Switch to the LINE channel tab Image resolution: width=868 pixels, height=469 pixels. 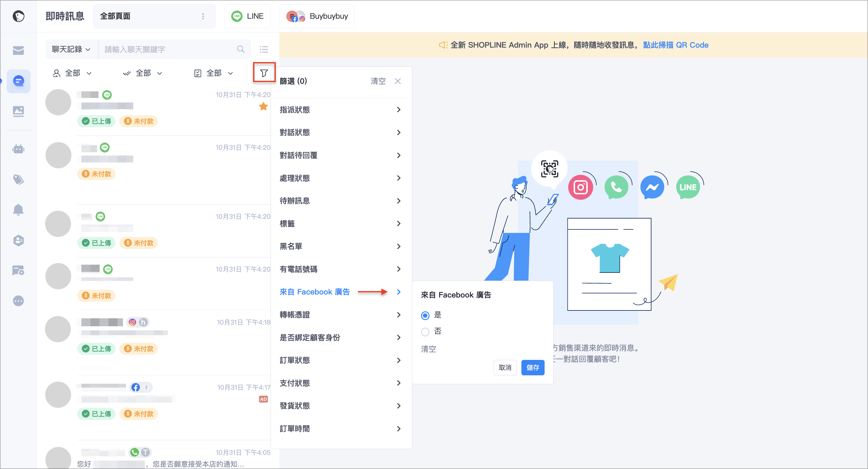(247, 16)
